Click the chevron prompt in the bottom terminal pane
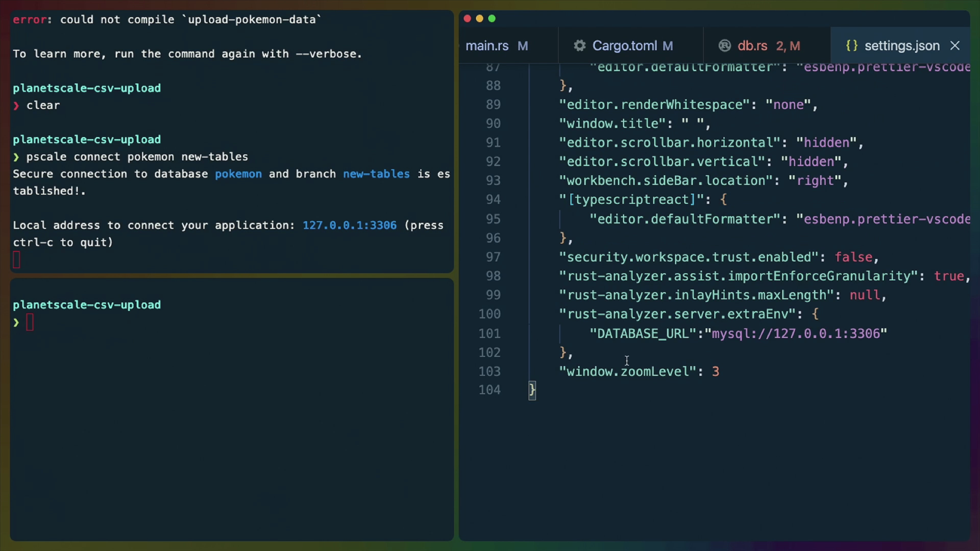980x551 pixels. (16, 322)
